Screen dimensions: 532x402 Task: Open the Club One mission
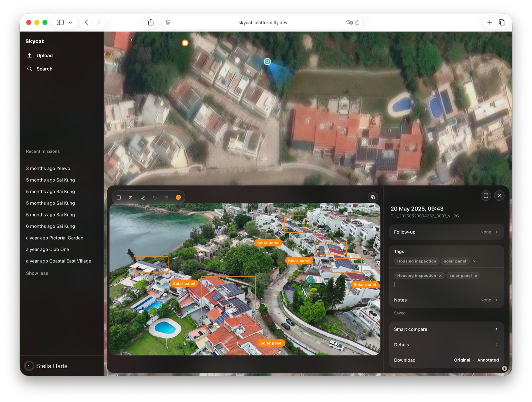click(47, 249)
